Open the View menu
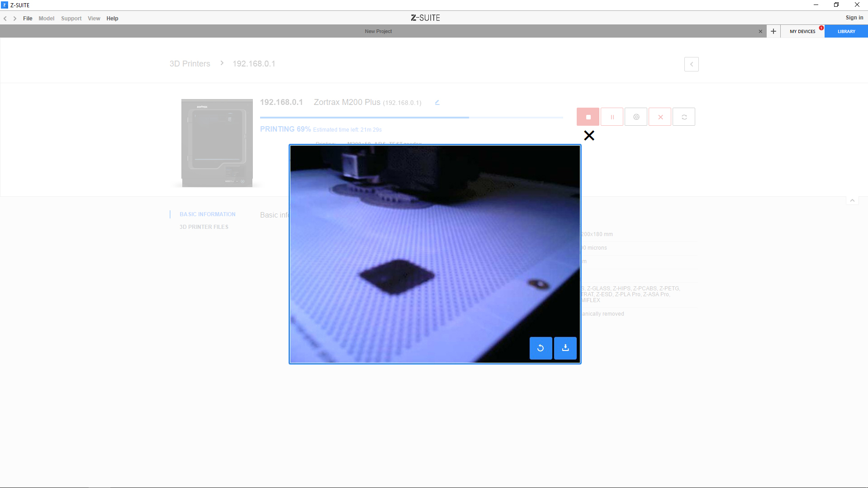Image resolution: width=868 pixels, height=488 pixels. [x=94, y=19]
